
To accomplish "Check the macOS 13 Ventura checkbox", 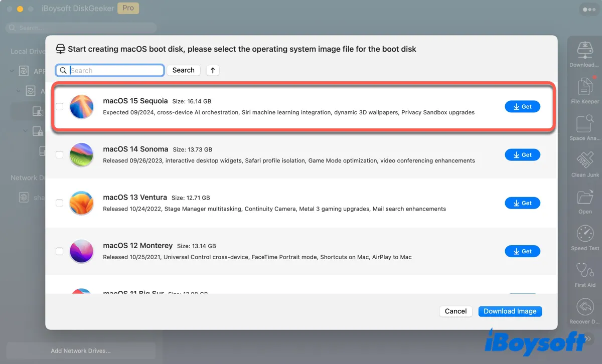I will [x=59, y=203].
